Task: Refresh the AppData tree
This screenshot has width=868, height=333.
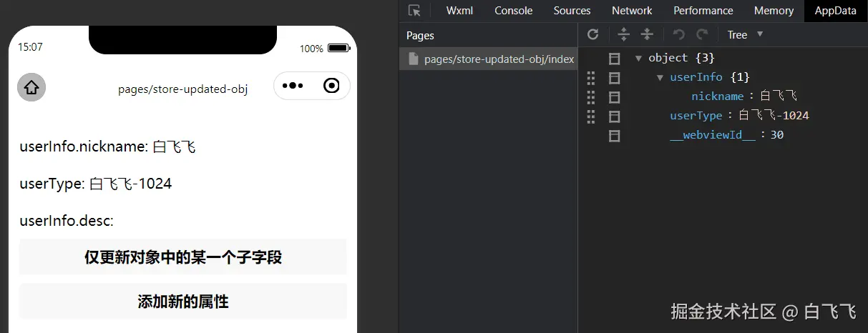Action: [593, 34]
